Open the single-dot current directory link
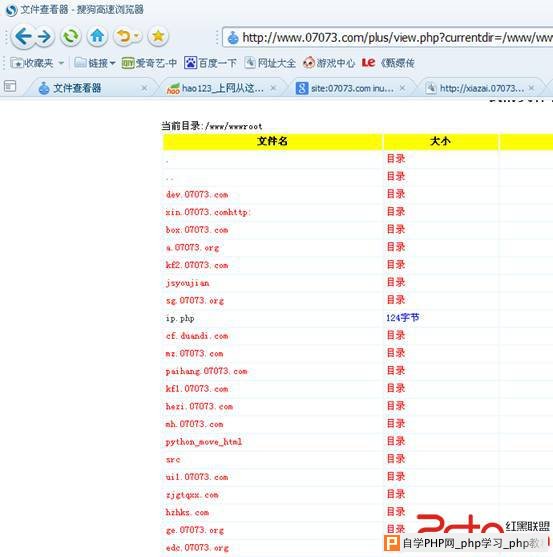The width and height of the screenshot is (553, 557). [x=167, y=161]
